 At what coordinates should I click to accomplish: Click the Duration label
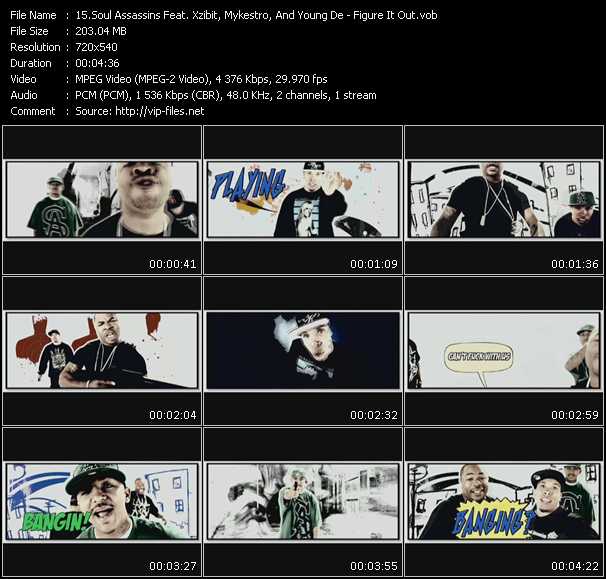click(31, 63)
